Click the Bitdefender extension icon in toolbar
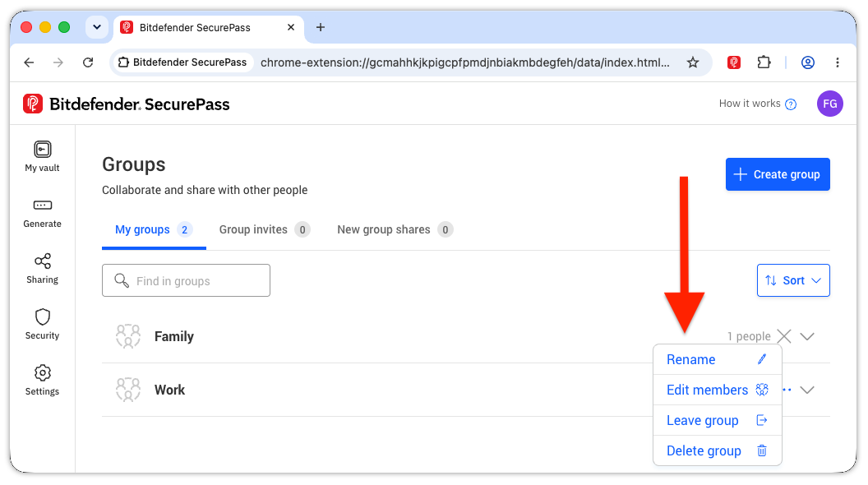 pos(733,62)
